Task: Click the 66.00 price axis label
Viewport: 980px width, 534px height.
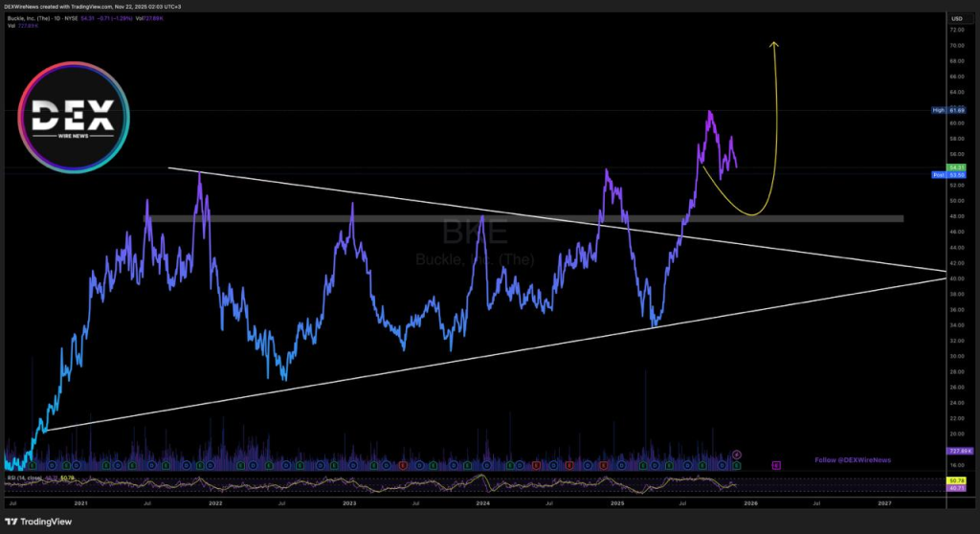Action: [x=957, y=77]
